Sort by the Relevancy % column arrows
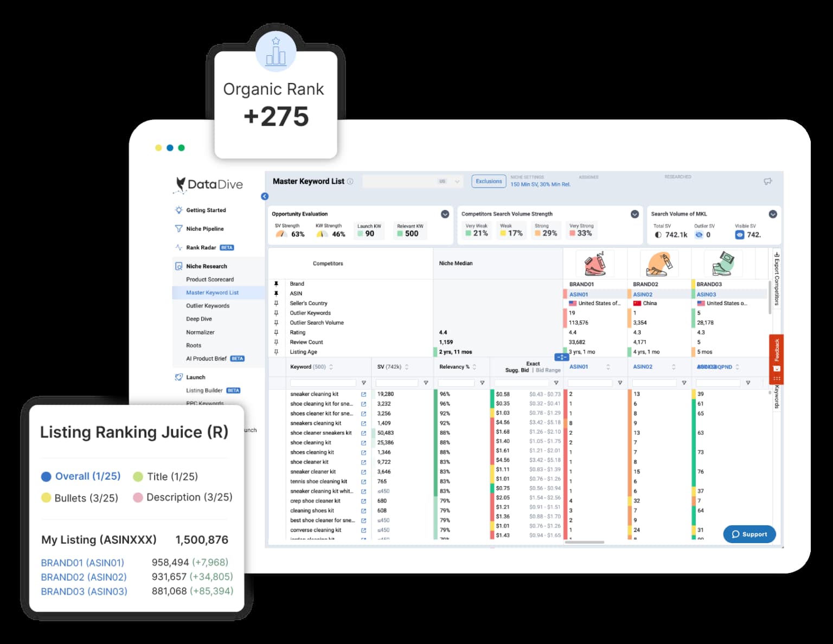 click(x=475, y=367)
